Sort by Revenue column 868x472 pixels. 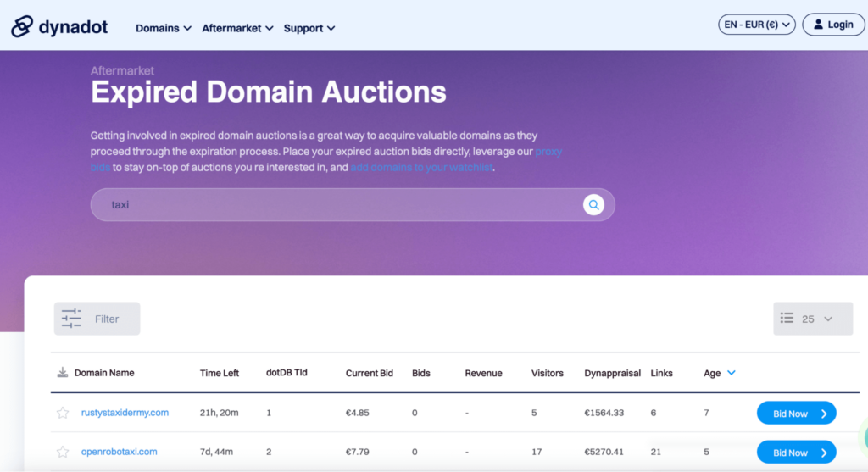click(483, 374)
